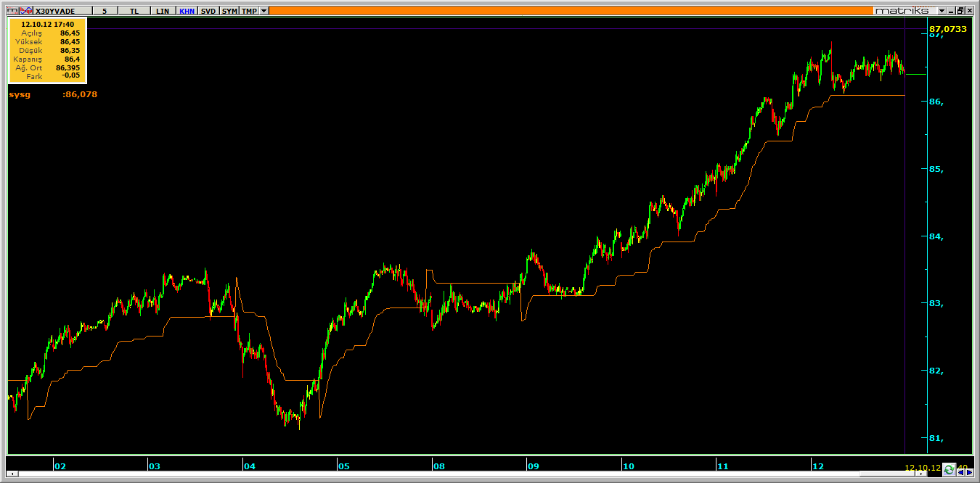Toggle the LIN scale button

[163, 11]
